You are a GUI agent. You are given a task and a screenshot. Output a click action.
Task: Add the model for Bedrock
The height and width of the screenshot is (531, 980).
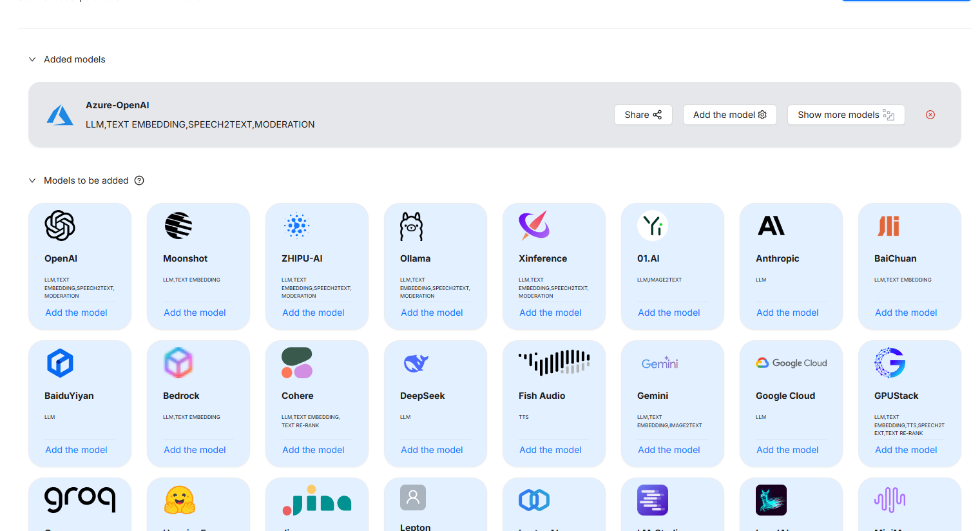click(x=195, y=450)
